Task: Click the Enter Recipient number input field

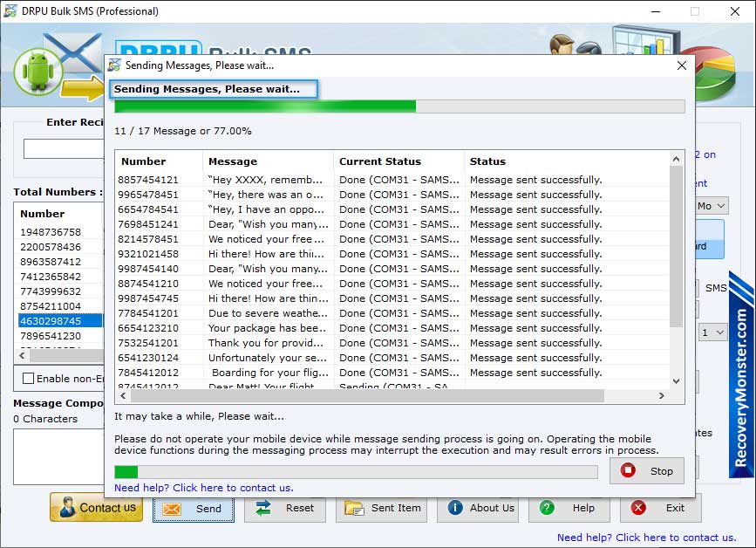Action: pos(64,149)
